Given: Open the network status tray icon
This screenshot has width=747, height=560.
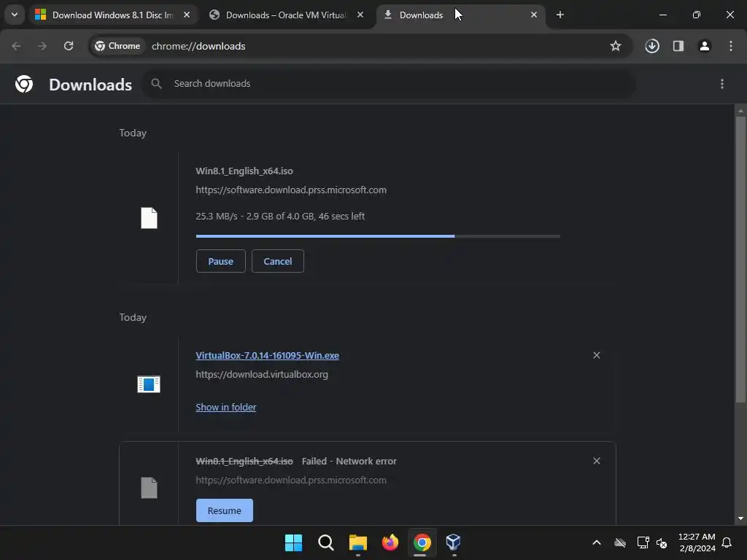Looking at the screenshot, I should click(643, 542).
